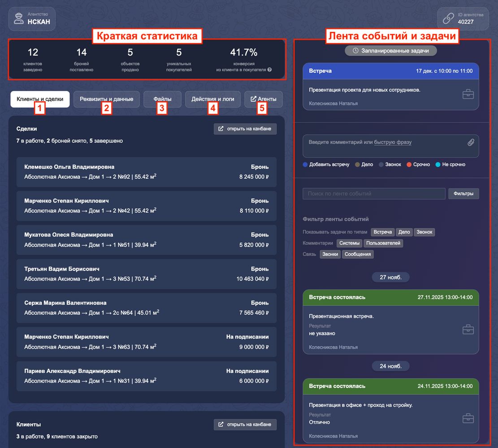Image resolution: width=498 pixels, height=448 pixels.
Task: Click the paperclip attachment icon in comment box
Action: tap(471, 142)
